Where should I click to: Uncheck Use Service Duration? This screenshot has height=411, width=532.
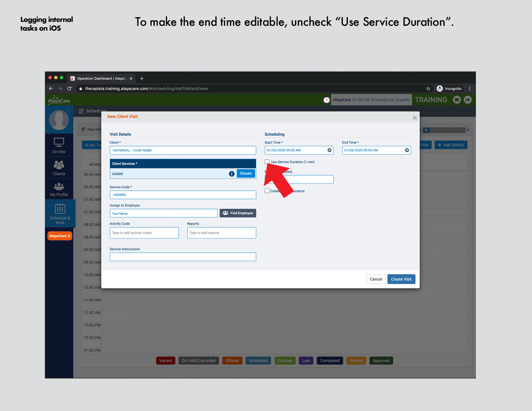(267, 161)
